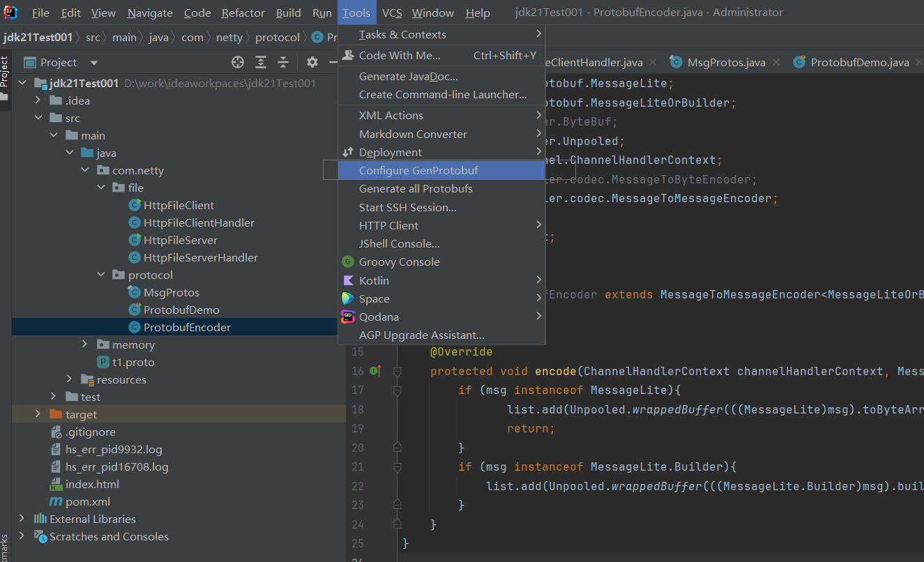The height and width of the screenshot is (562, 924).
Task: Open the Project view dropdown arrow
Action: pos(94,63)
